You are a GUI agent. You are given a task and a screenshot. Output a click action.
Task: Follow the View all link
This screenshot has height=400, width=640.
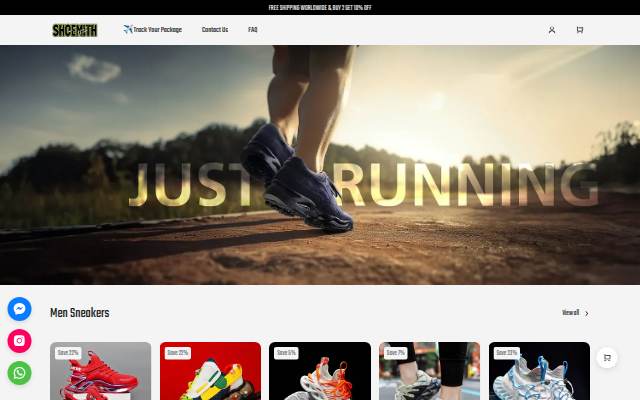[570, 313]
